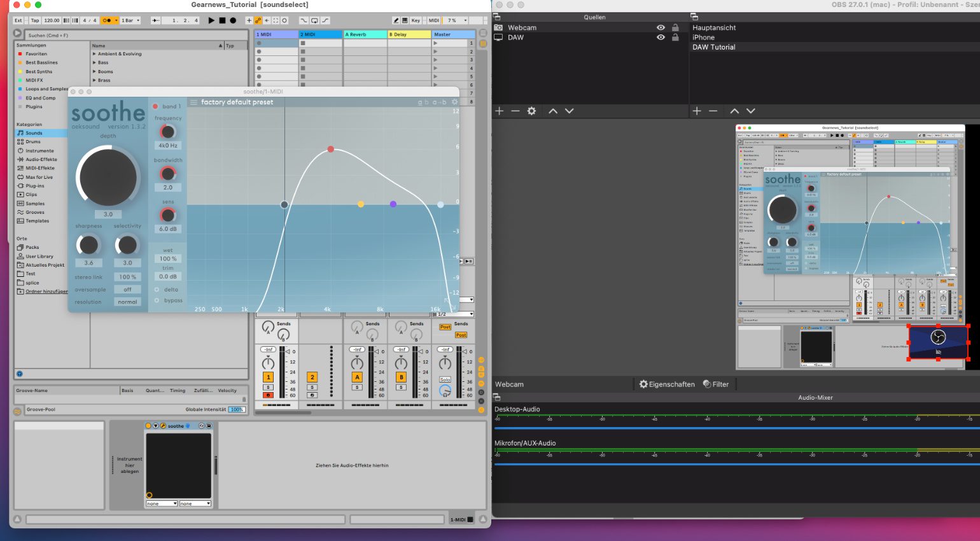Image resolution: width=980 pixels, height=541 pixels.
Task: Adjust the soothe depth knob
Action: [x=108, y=177]
